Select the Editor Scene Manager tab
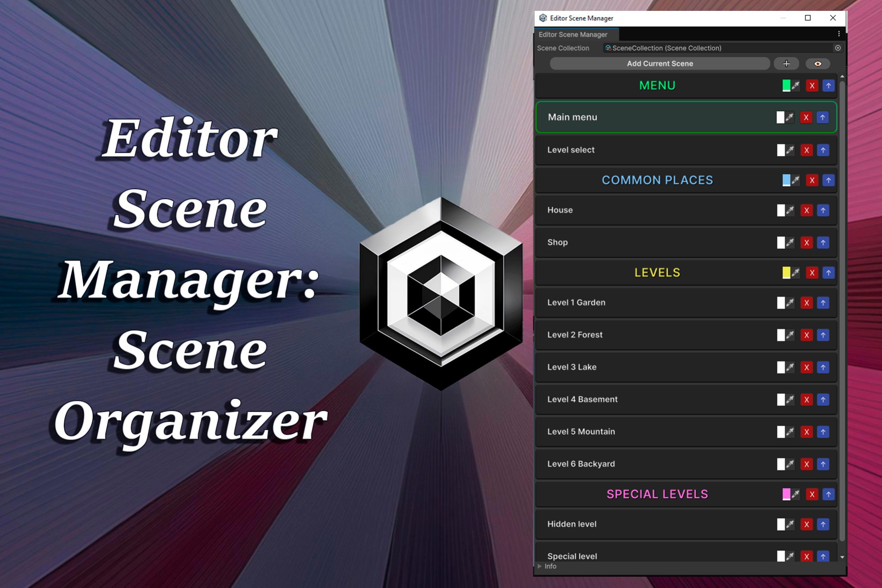This screenshot has height=588, width=882. [x=573, y=34]
